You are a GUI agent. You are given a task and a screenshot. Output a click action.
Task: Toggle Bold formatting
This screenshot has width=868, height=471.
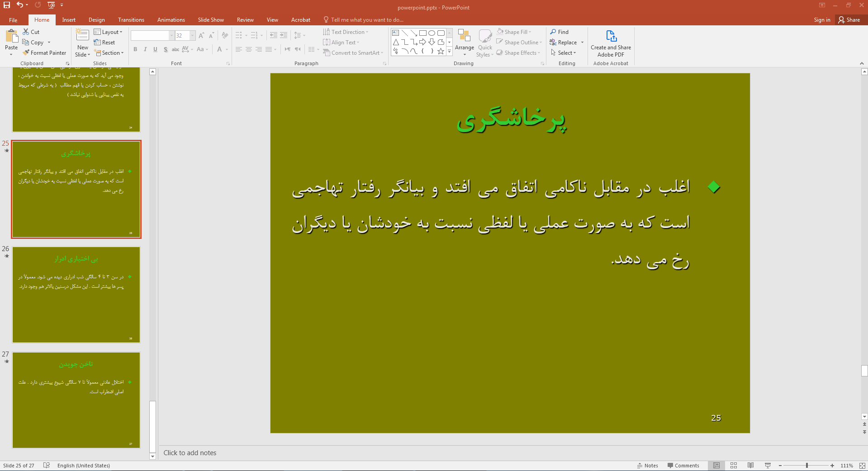(x=135, y=49)
